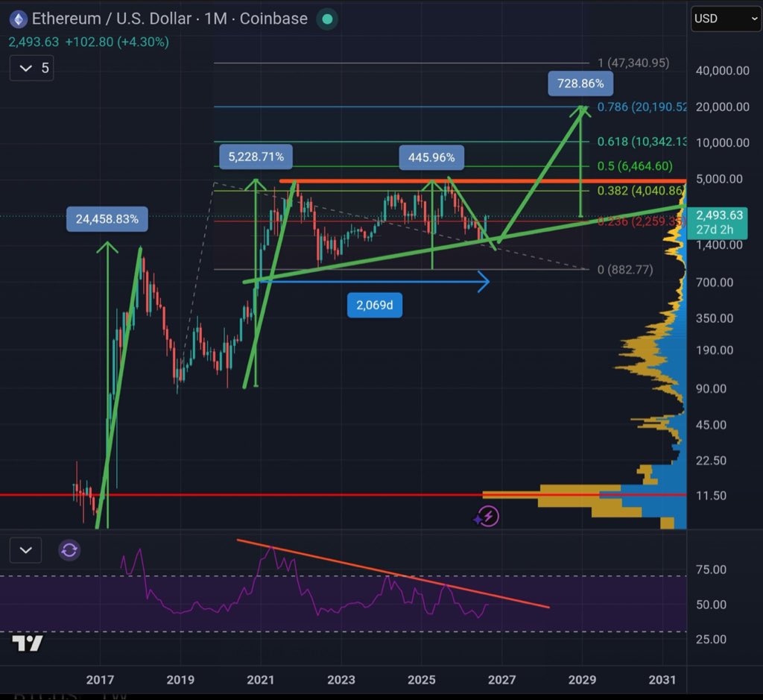The image size is (763, 700).
Task: Click the TradingView logo
Action: point(28,643)
